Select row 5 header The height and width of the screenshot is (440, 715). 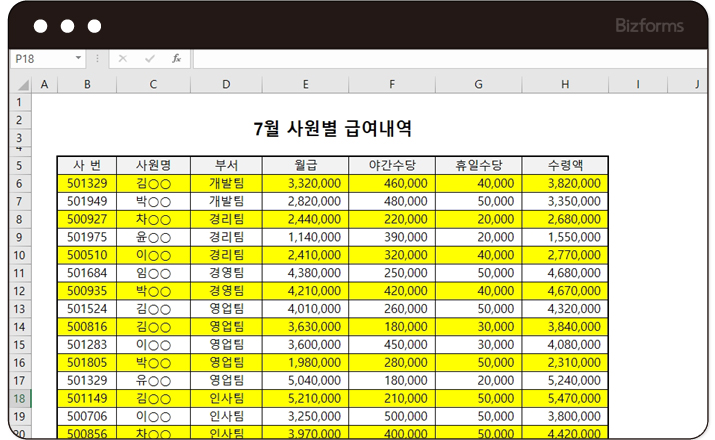(21, 165)
